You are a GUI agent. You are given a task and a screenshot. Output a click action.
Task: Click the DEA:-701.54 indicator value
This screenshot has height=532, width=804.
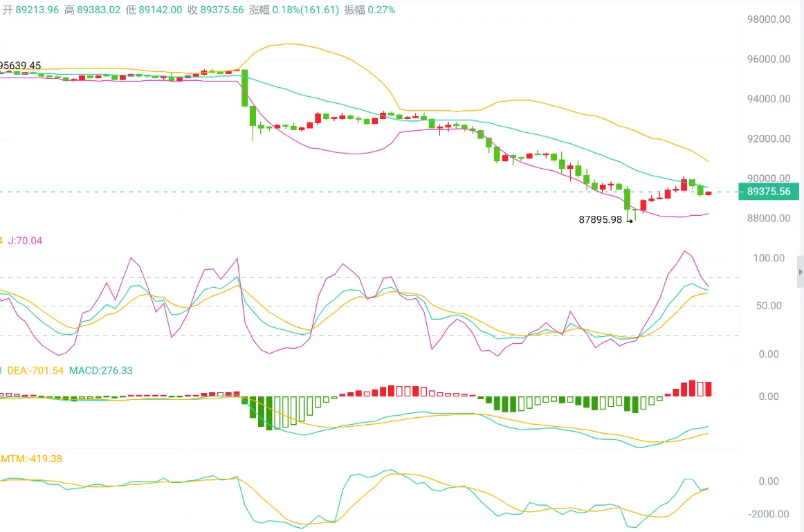[x=35, y=371]
